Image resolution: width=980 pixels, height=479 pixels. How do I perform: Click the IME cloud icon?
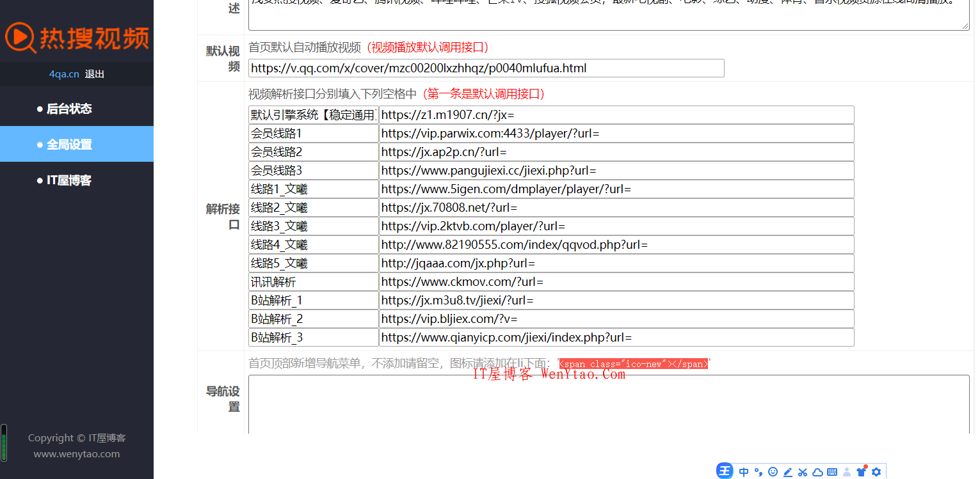pos(817,472)
